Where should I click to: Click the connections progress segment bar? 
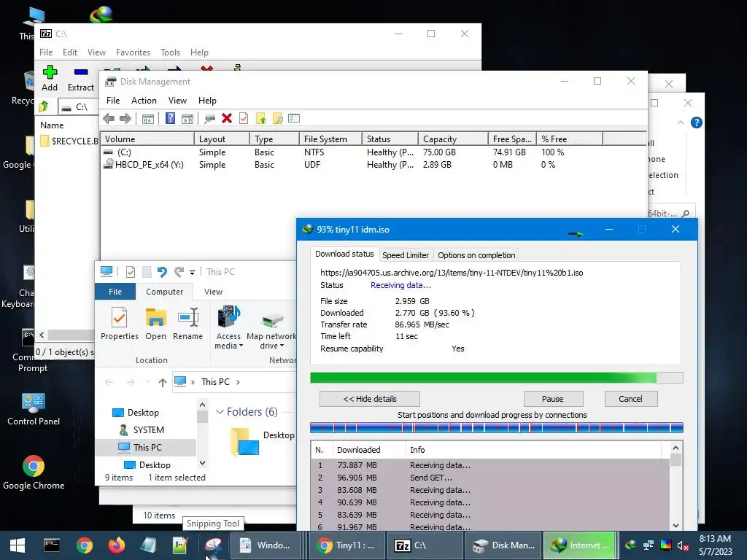point(496,427)
